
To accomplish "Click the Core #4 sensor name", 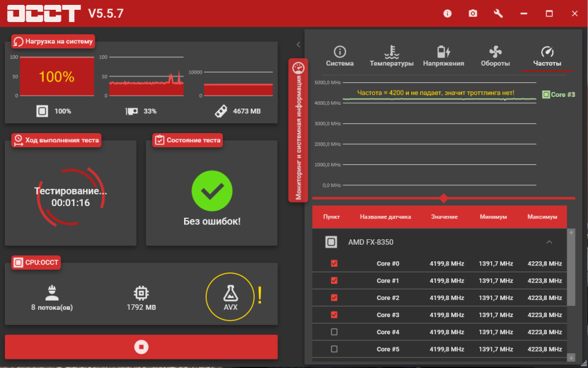I will point(388,332).
